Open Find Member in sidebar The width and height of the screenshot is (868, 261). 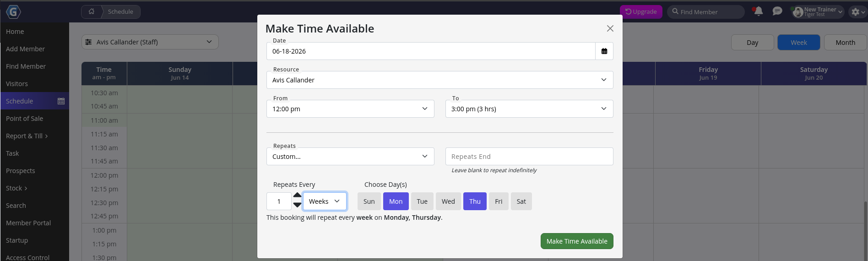[26, 66]
